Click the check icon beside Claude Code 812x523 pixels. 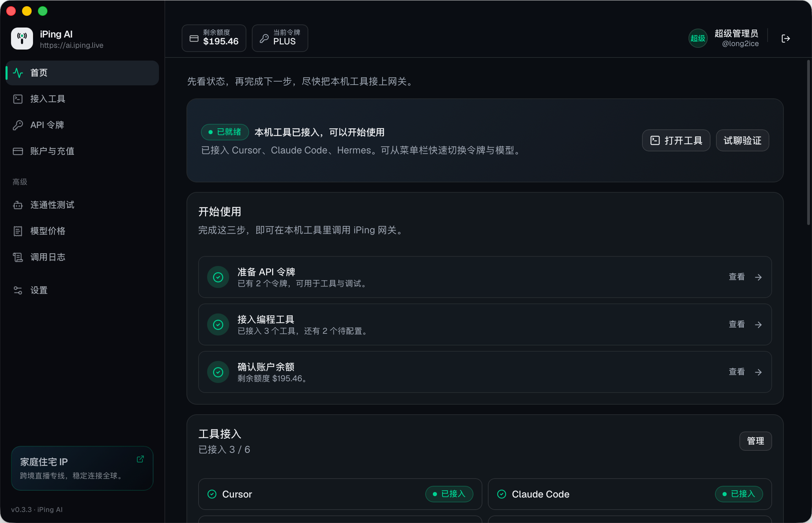pos(502,494)
